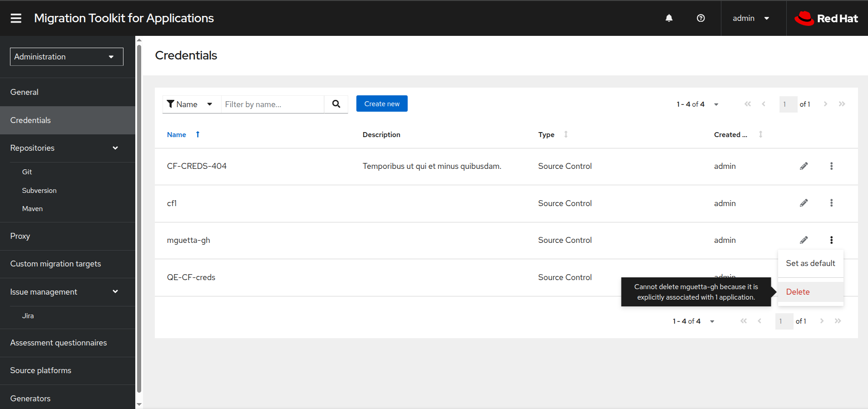
Task: Edit the mguetta-gh credential with pencil icon
Action: (x=804, y=240)
